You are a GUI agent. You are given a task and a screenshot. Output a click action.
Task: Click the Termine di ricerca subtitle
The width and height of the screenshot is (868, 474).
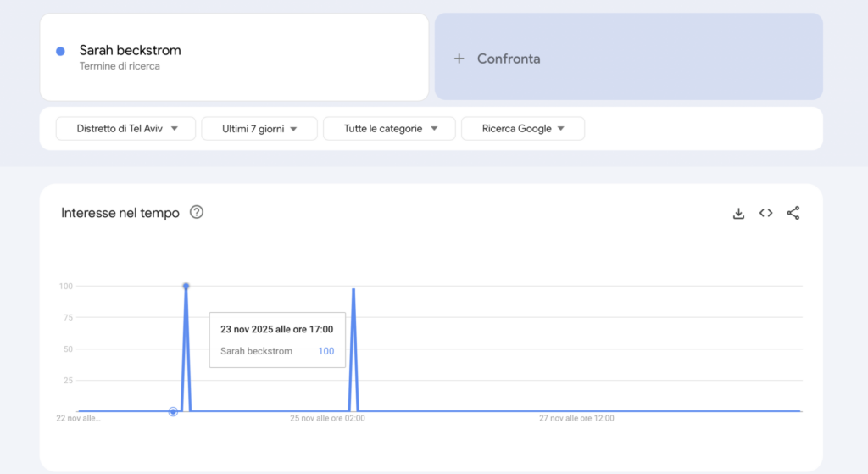(120, 66)
